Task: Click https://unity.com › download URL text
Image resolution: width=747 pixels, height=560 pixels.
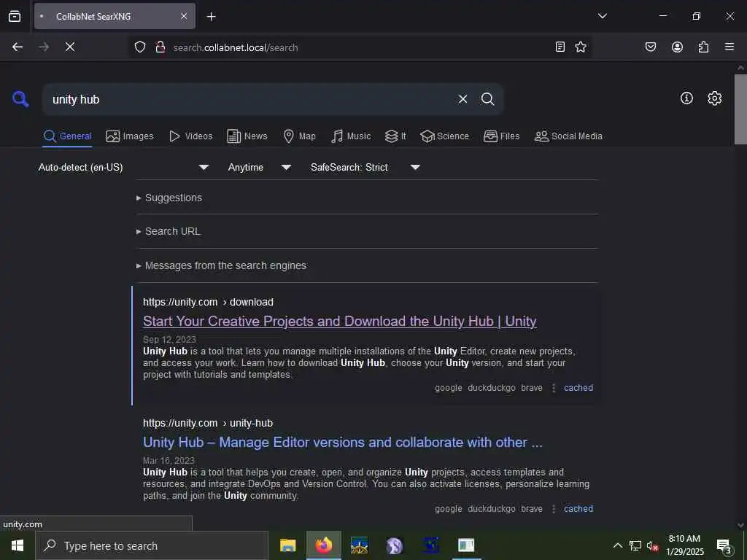Action: click(208, 302)
